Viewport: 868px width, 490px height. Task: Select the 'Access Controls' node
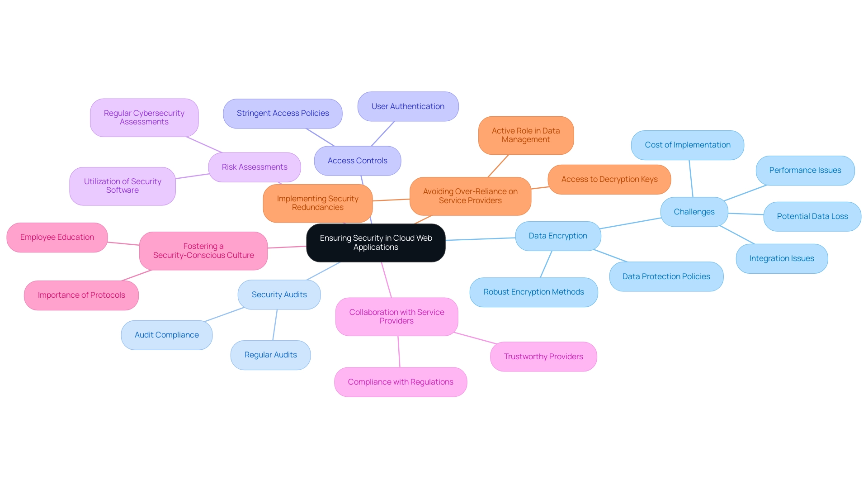pyautogui.click(x=356, y=159)
